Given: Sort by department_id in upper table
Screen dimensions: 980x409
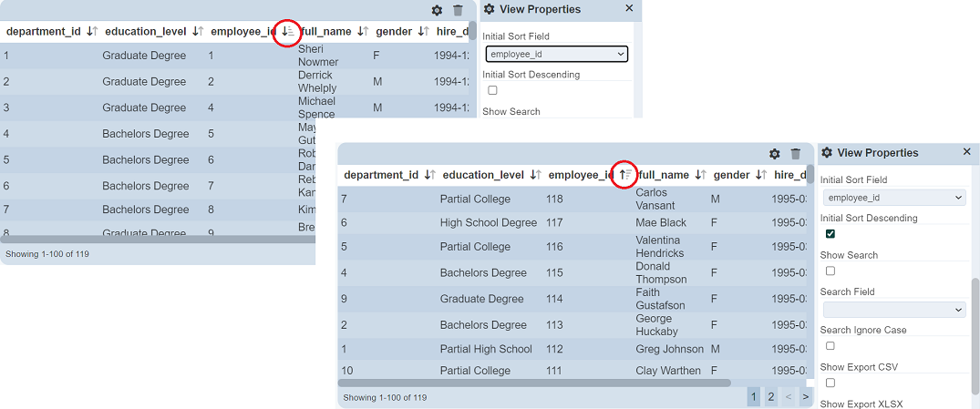Looking at the screenshot, I should pyautogui.click(x=90, y=32).
